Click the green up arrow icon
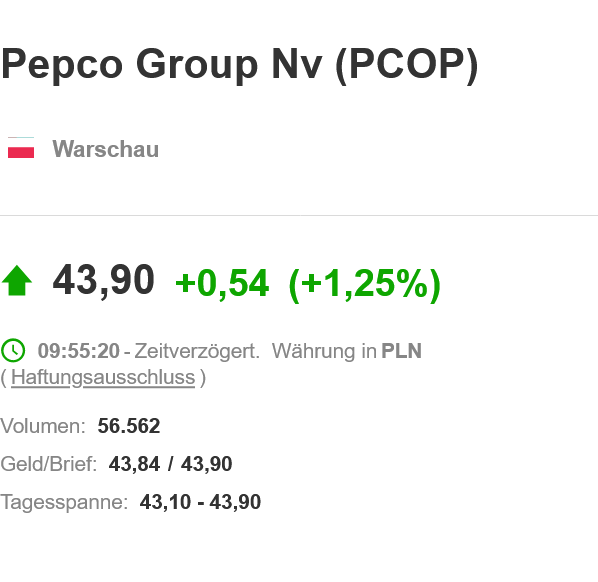598x582 pixels. [x=17, y=281]
